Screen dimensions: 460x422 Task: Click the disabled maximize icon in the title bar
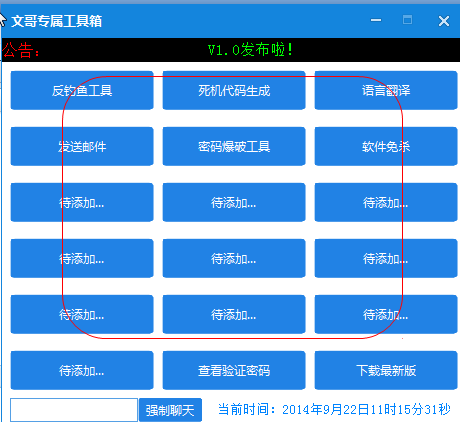point(407,20)
